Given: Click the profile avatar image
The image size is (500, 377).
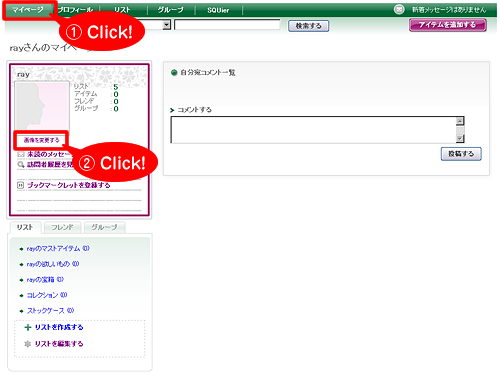Looking at the screenshot, I should click(x=42, y=106).
